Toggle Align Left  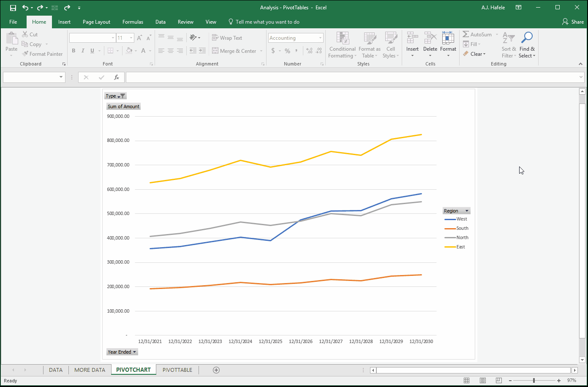pyautogui.click(x=161, y=51)
